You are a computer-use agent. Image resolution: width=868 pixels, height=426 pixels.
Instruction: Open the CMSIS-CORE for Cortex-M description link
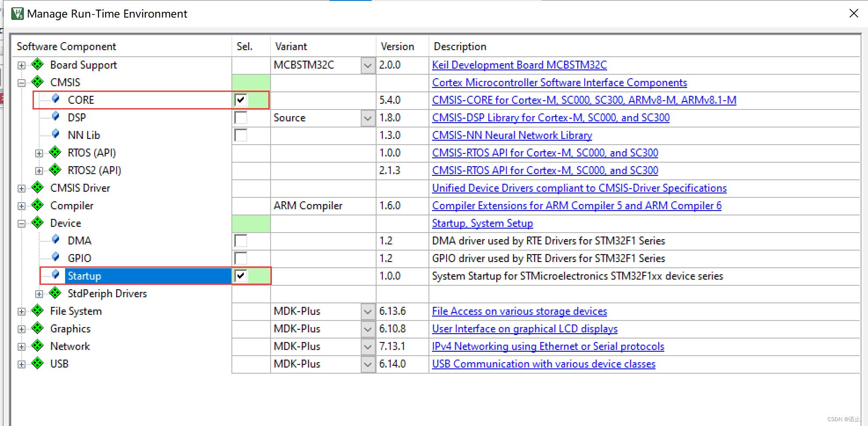(x=584, y=100)
